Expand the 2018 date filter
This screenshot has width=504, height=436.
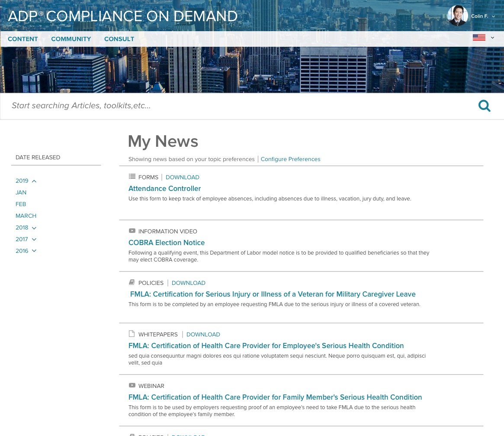coord(34,228)
